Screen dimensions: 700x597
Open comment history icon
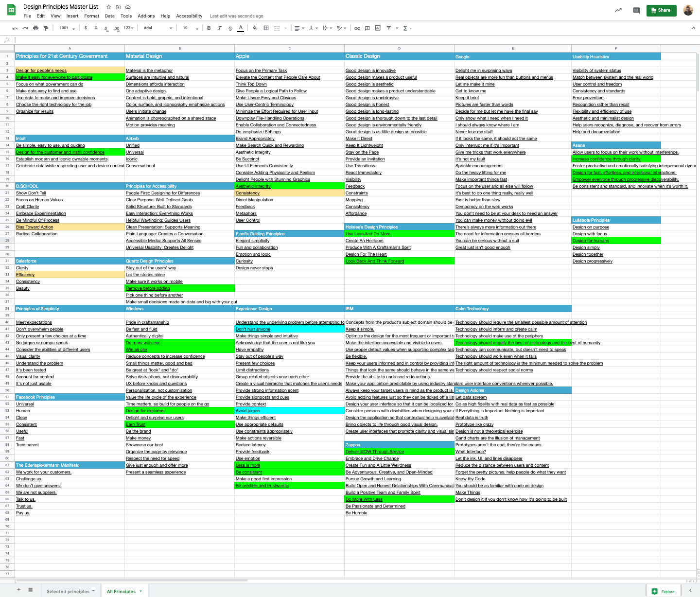636,10
